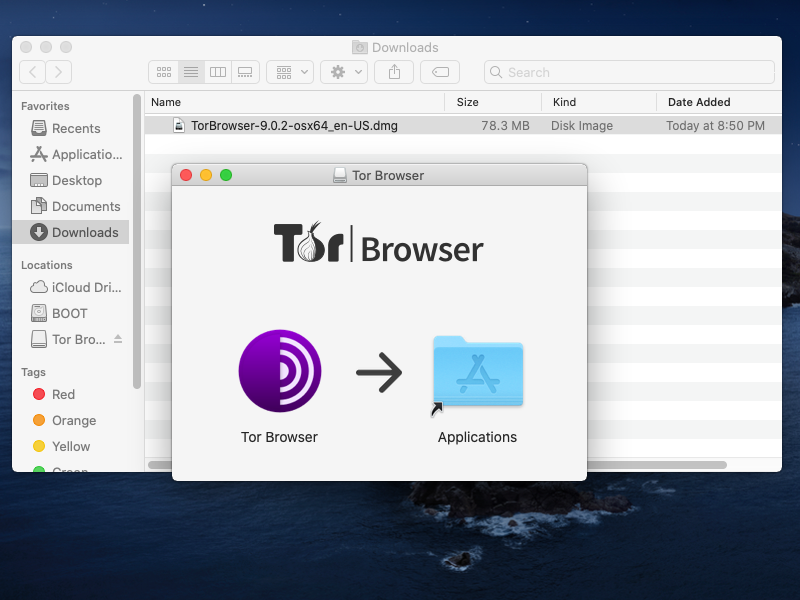Switch Finder to icon view
The width and height of the screenshot is (800, 600).
164,72
